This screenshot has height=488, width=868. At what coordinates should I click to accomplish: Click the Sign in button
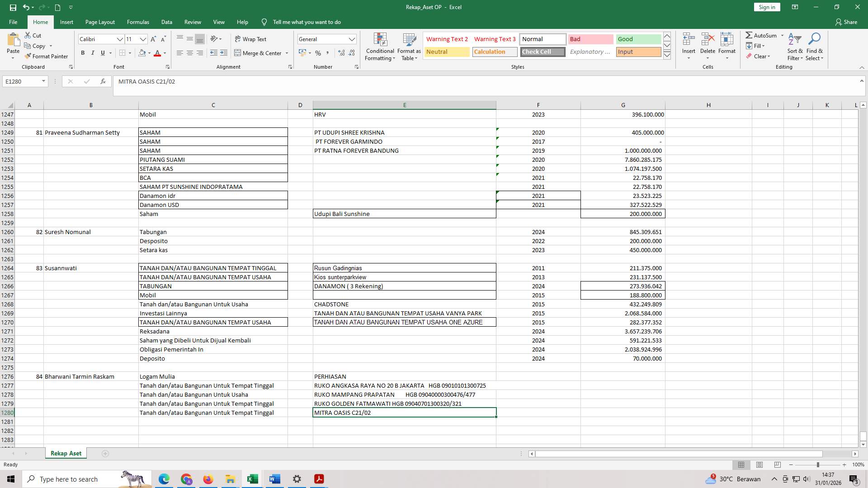coord(766,7)
